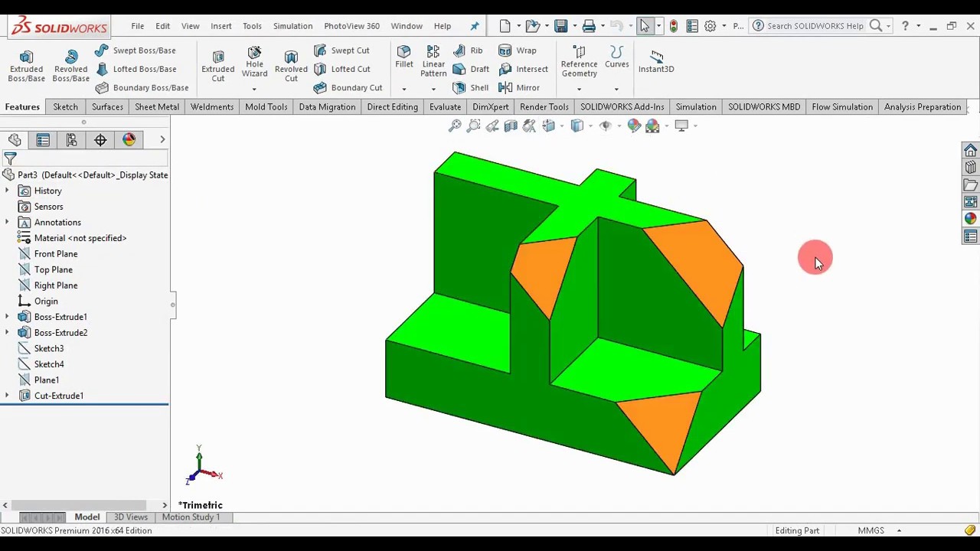The width and height of the screenshot is (980, 551).
Task: Click the Extruded Boss/Base tool
Action: click(26, 66)
